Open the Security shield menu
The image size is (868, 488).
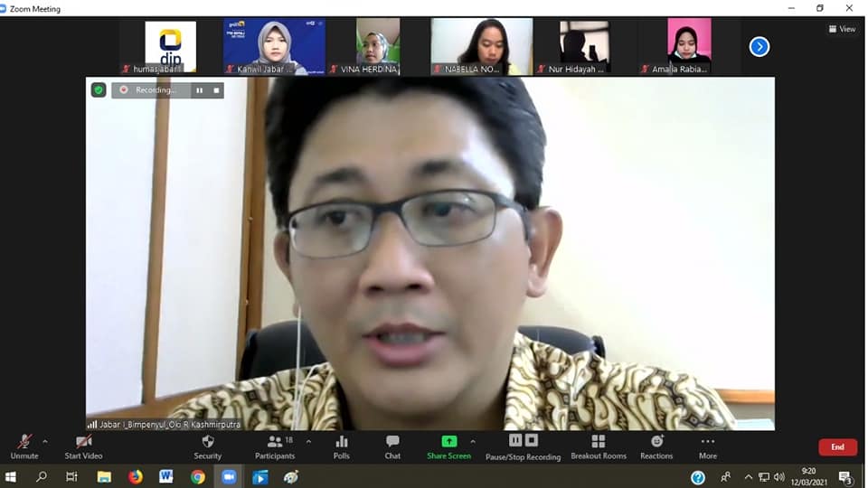click(x=207, y=445)
